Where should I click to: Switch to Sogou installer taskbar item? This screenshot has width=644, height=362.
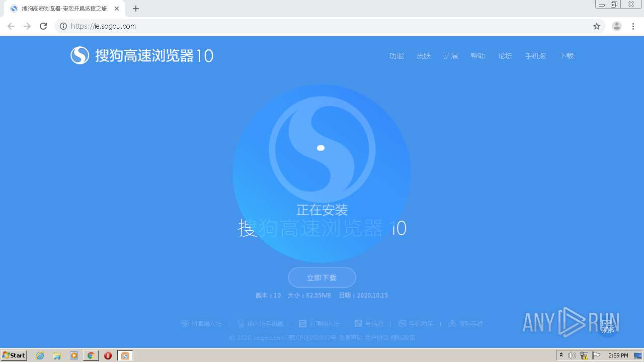tap(125, 355)
